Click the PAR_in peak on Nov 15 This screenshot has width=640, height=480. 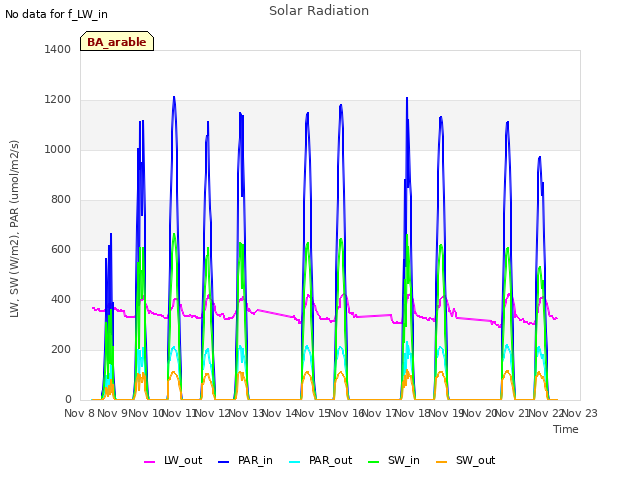pyautogui.click(x=341, y=105)
